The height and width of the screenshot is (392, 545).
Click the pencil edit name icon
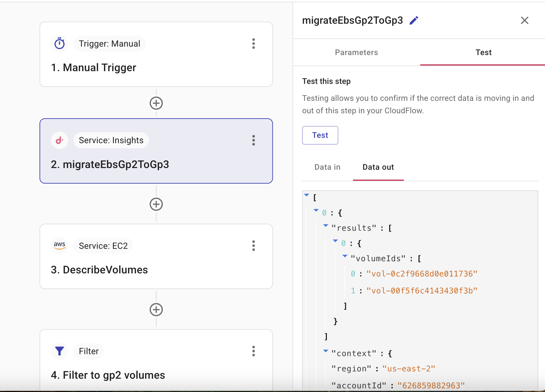[414, 21]
